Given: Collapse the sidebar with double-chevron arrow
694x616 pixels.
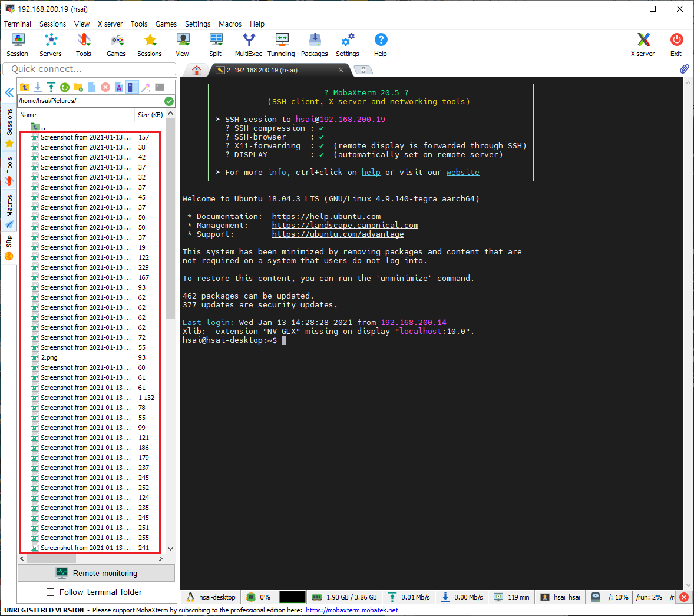Looking at the screenshot, I should [9, 92].
